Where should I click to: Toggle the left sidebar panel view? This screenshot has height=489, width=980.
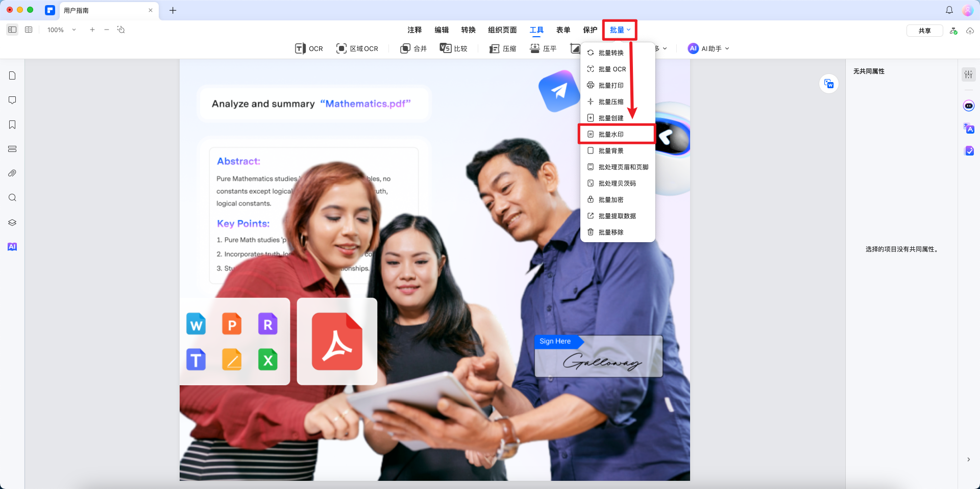click(x=12, y=30)
